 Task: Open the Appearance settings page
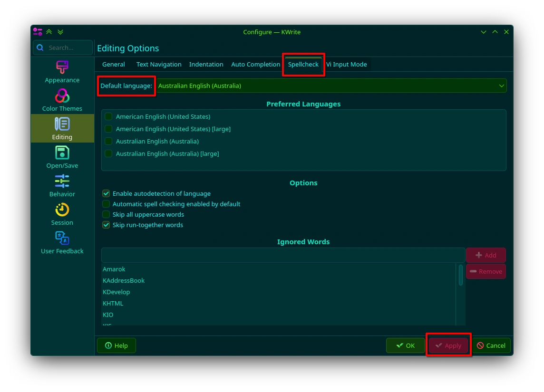[62, 72]
